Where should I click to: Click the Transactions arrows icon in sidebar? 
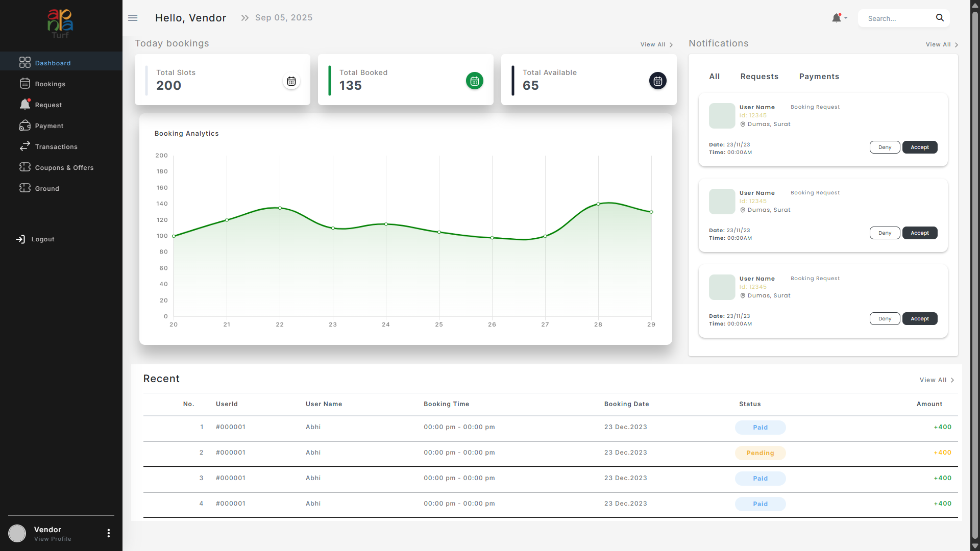tap(25, 146)
